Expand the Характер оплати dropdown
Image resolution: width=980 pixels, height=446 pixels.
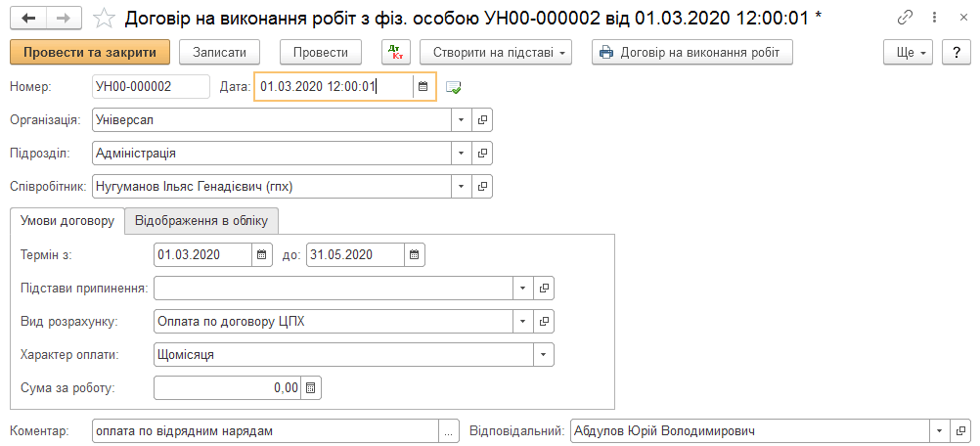[x=543, y=355]
